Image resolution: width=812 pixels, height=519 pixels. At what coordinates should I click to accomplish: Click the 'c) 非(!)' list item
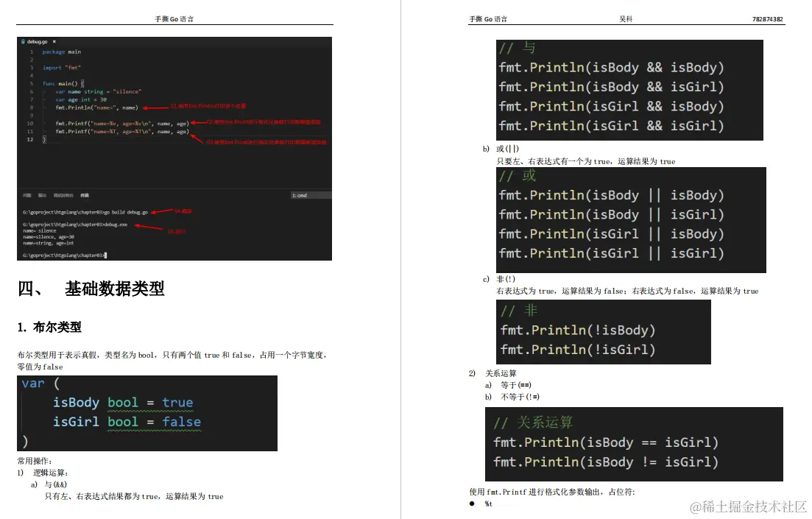499,279
